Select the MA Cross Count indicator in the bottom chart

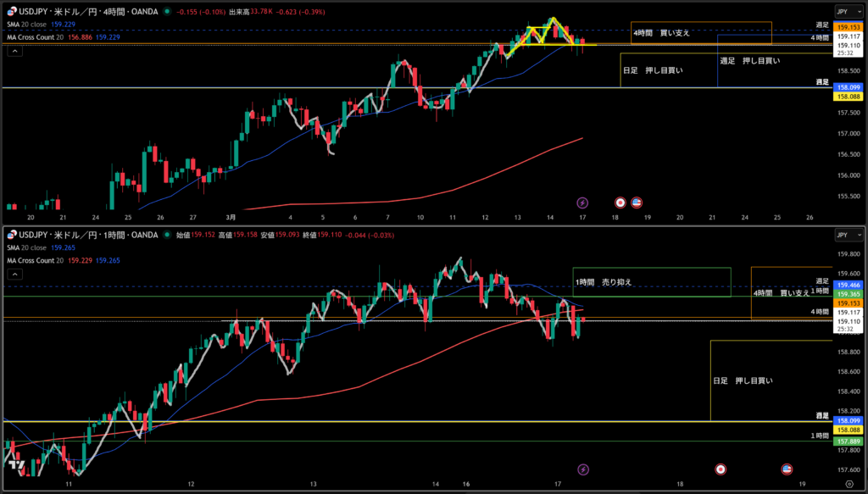[x=38, y=259]
